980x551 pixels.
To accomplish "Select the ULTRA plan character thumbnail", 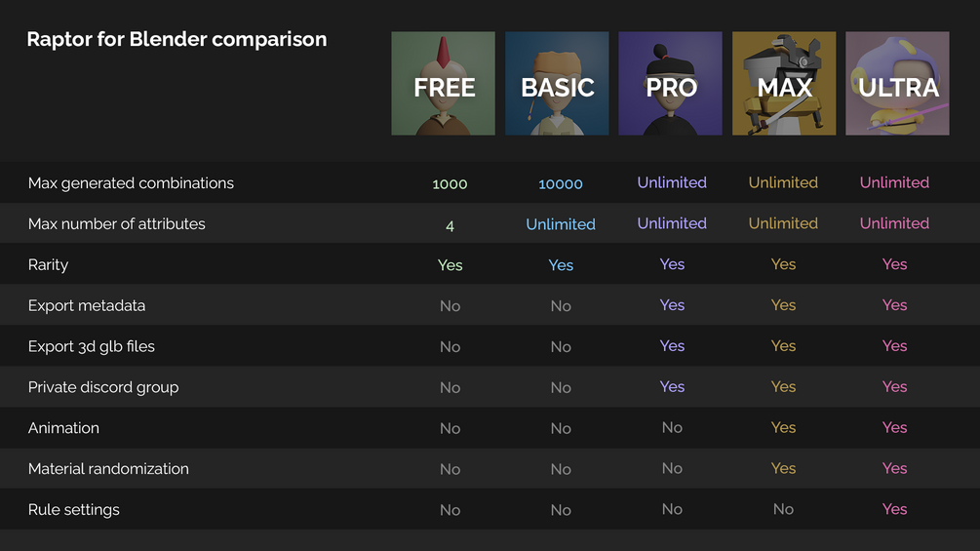I will (x=897, y=84).
